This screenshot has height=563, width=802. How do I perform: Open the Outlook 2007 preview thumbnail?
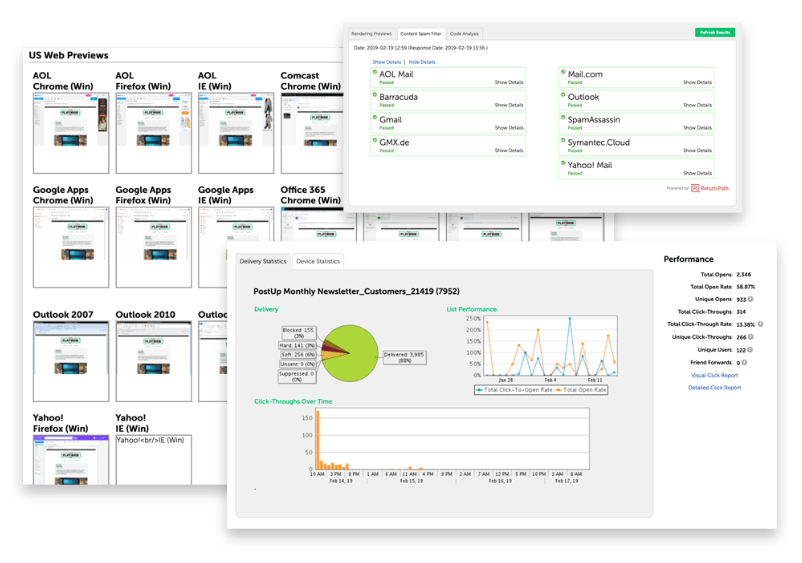tap(71, 361)
